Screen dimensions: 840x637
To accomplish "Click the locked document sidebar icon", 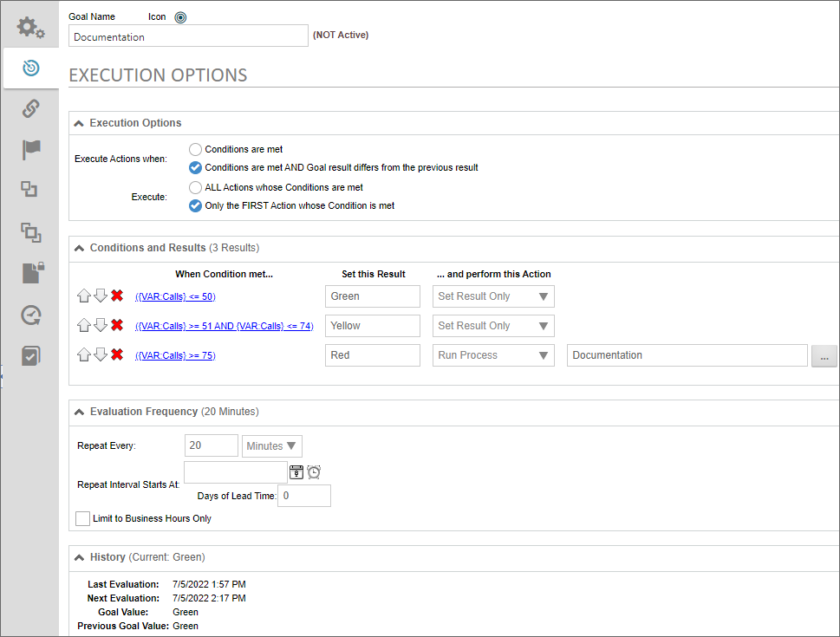I will (30, 273).
